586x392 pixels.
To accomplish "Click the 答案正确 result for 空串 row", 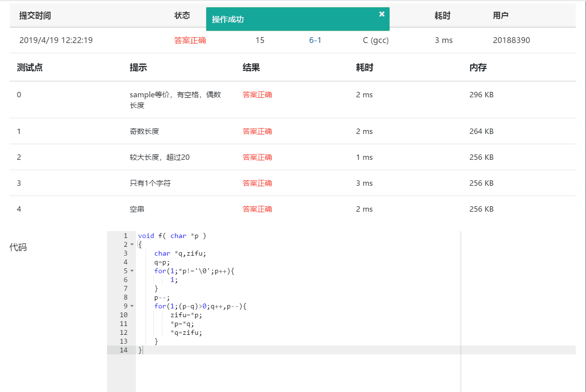I will coord(257,209).
